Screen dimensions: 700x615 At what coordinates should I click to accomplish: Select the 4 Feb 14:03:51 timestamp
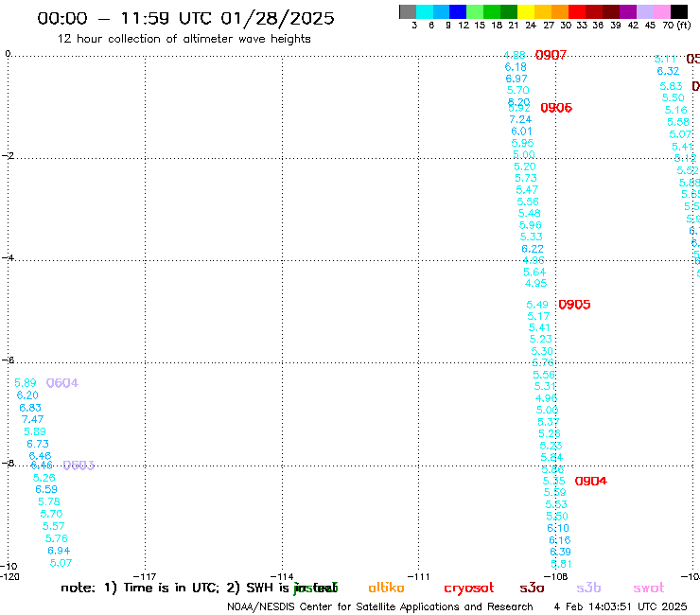click(x=621, y=606)
